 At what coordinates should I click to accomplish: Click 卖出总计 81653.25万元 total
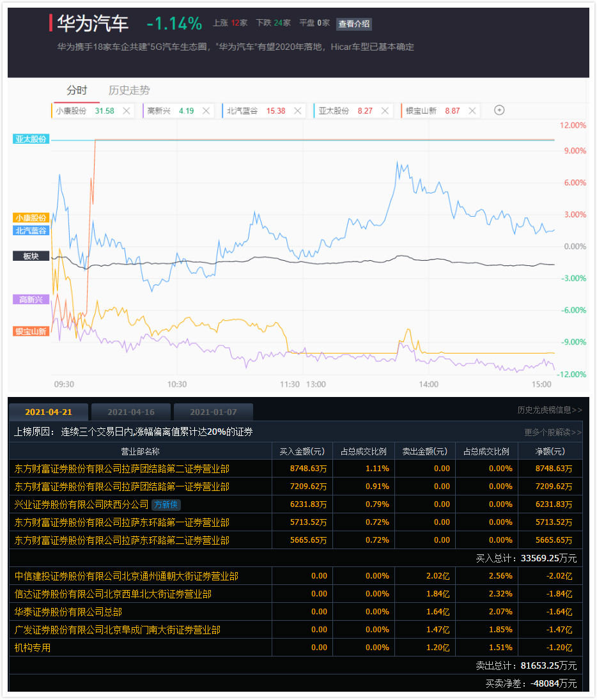click(x=526, y=665)
